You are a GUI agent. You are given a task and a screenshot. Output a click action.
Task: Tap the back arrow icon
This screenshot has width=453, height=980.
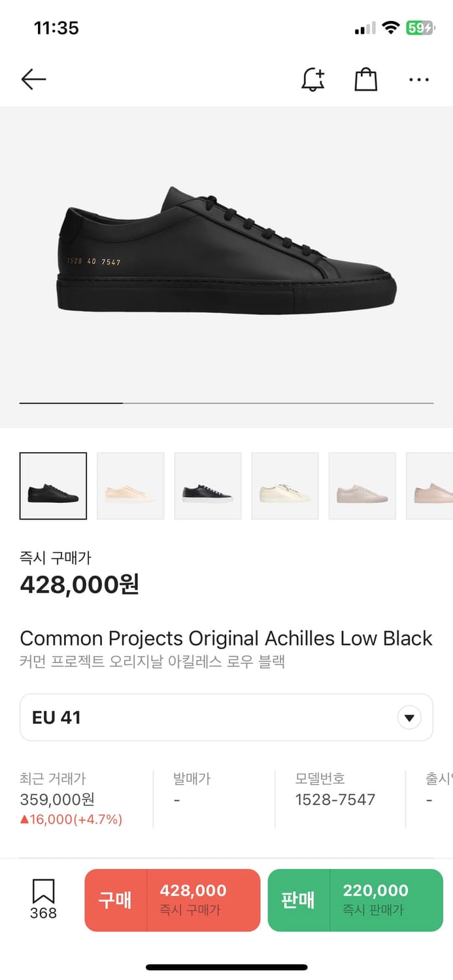33,80
